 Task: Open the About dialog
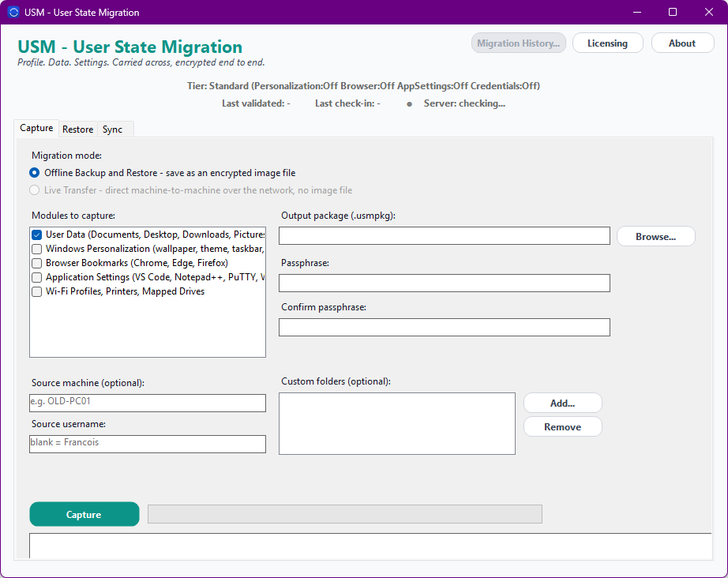[682, 43]
